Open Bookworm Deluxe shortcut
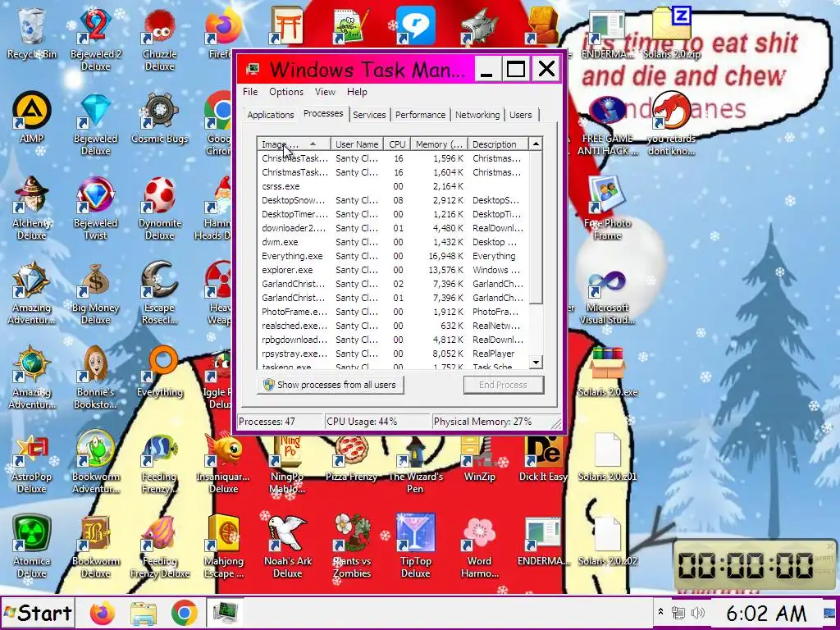The width and height of the screenshot is (840, 630). (95, 546)
